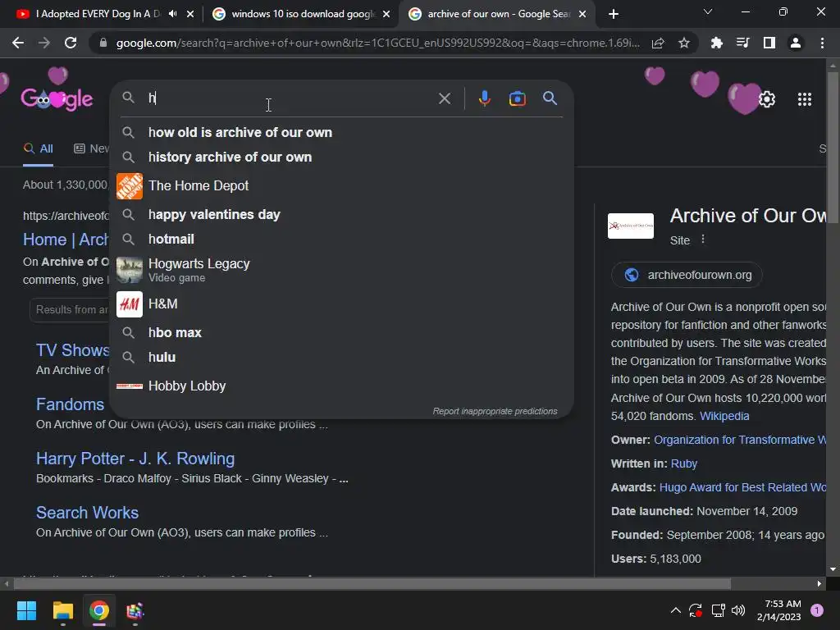This screenshot has height=630, width=840.
Task: Search by image with the camera icon
Action: point(518,98)
